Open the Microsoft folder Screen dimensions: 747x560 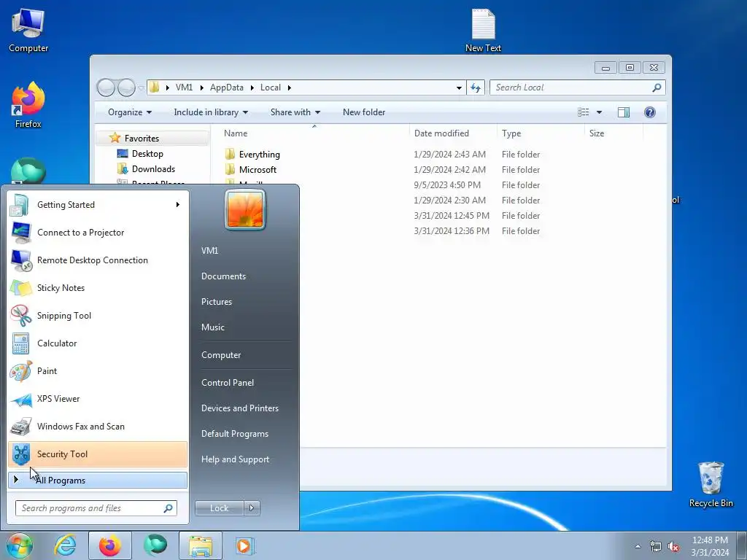tap(258, 169)
